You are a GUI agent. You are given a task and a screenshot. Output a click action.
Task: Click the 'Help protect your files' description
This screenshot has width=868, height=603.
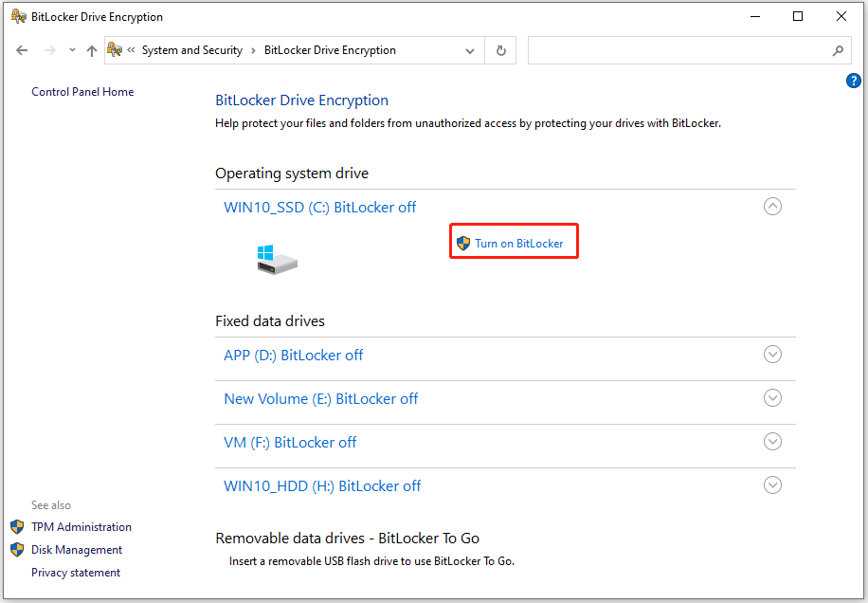tap(468, 123)
